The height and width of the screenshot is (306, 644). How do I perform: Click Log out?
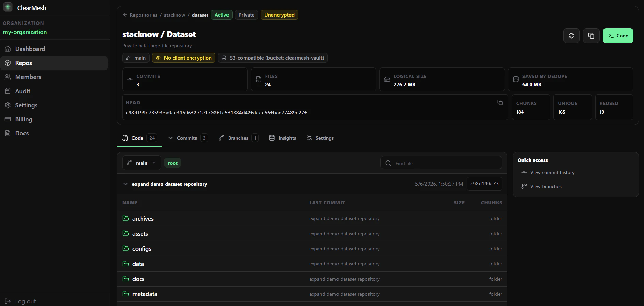(20, 301)
